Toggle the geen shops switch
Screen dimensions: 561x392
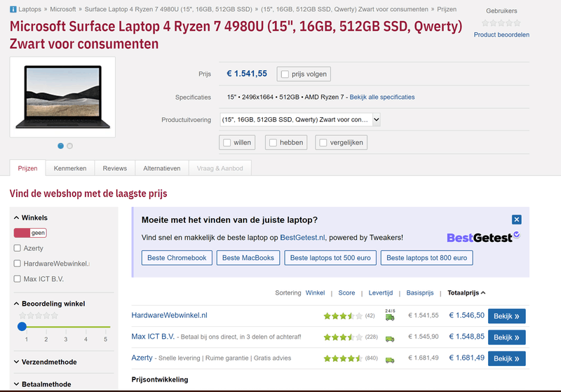pos(30,233)
